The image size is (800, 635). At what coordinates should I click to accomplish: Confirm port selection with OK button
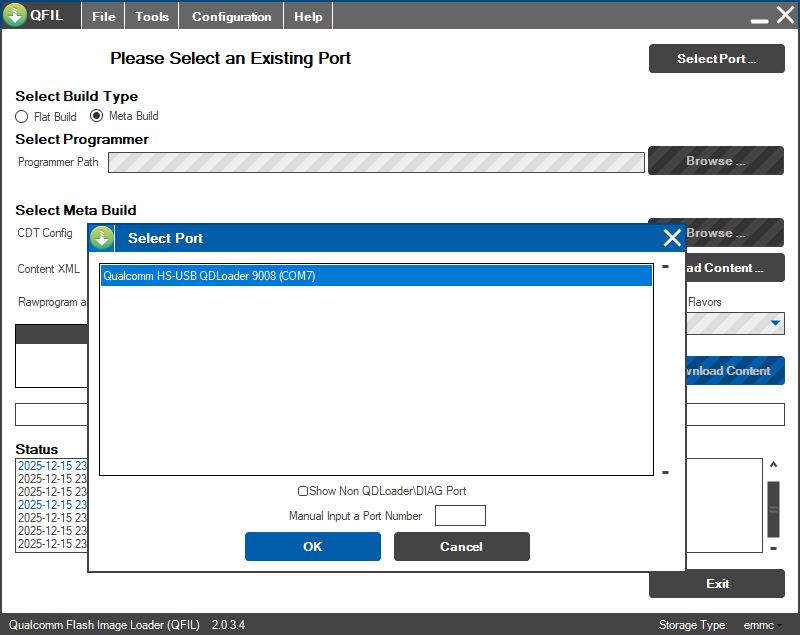click(x=313, y=546)
